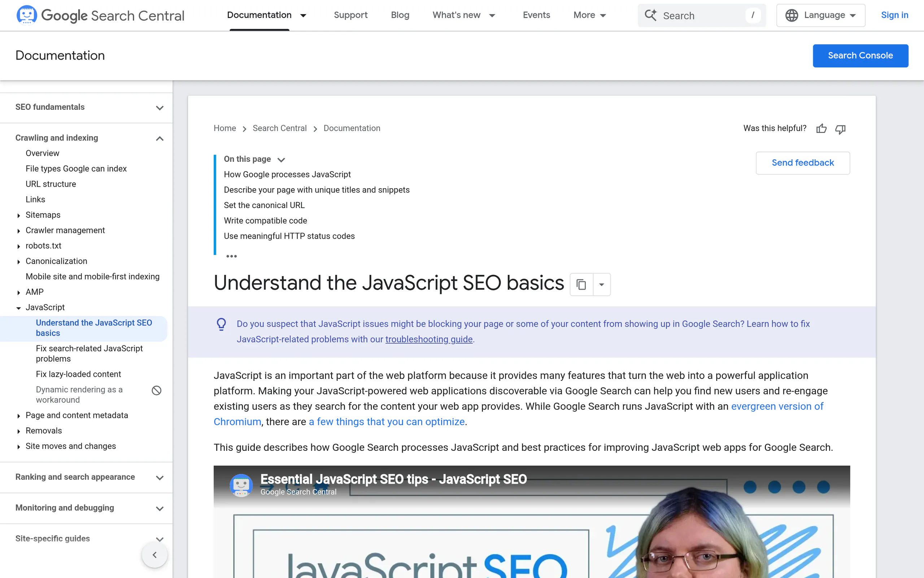This screenshot has width=924, height=578.
Task: Open the troubleshooting guide link
Action: [429, 340]
